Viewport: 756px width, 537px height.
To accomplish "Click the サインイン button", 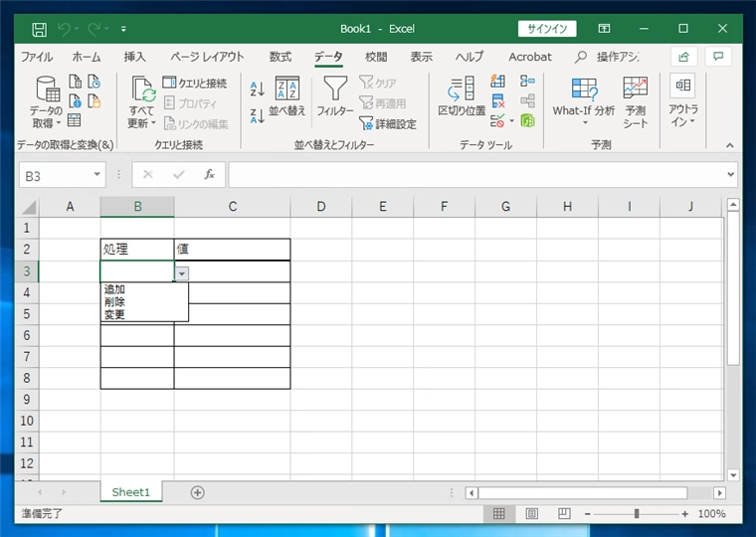I will tap(547, 29).
